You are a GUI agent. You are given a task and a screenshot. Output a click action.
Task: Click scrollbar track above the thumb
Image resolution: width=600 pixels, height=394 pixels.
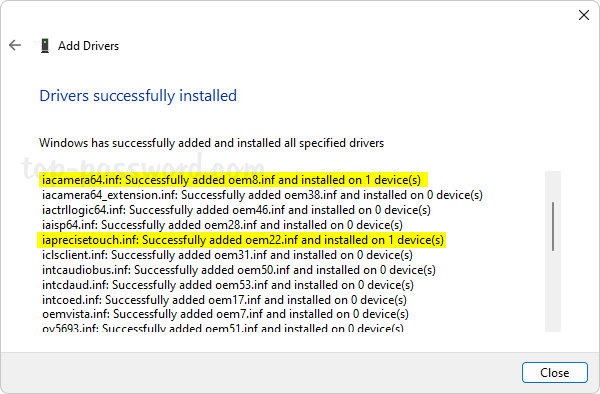pyautogui.click(x=553, y=186)
